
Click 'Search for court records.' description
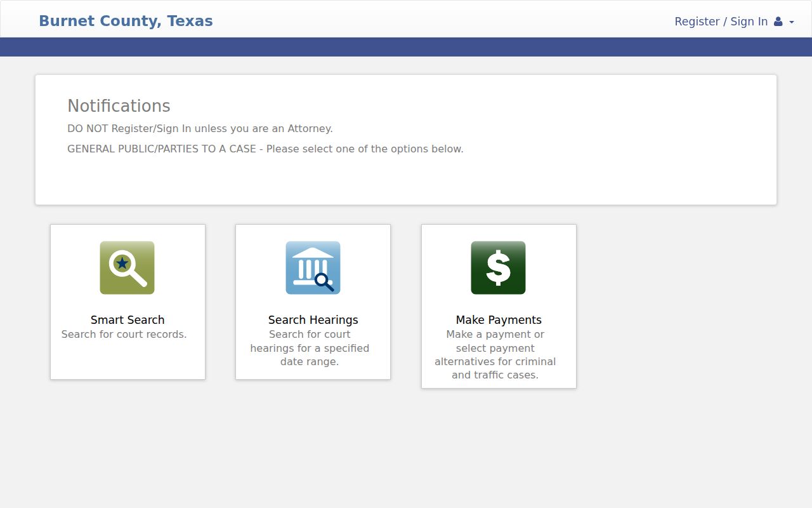point(124,335)
